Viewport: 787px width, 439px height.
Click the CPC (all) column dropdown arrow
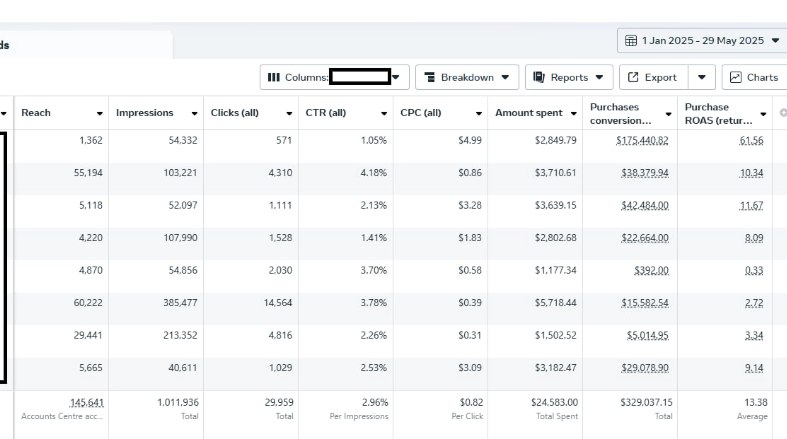[479, 114]
